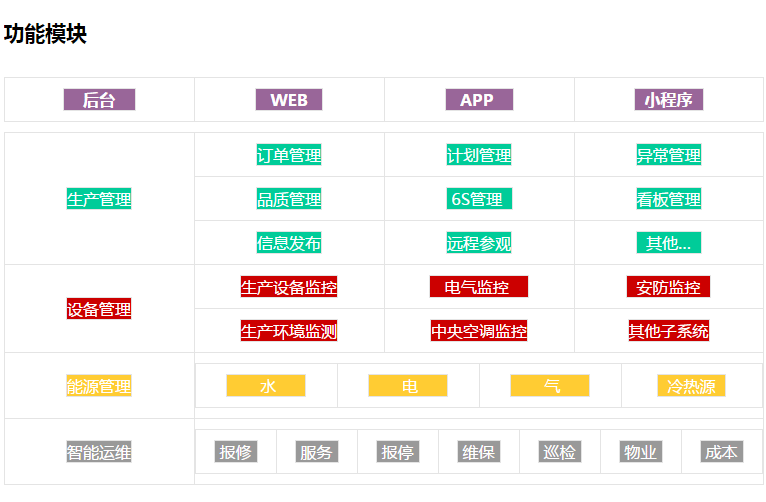Open the 小程序 header label
The image size is (766, 502).
[669, 100]
